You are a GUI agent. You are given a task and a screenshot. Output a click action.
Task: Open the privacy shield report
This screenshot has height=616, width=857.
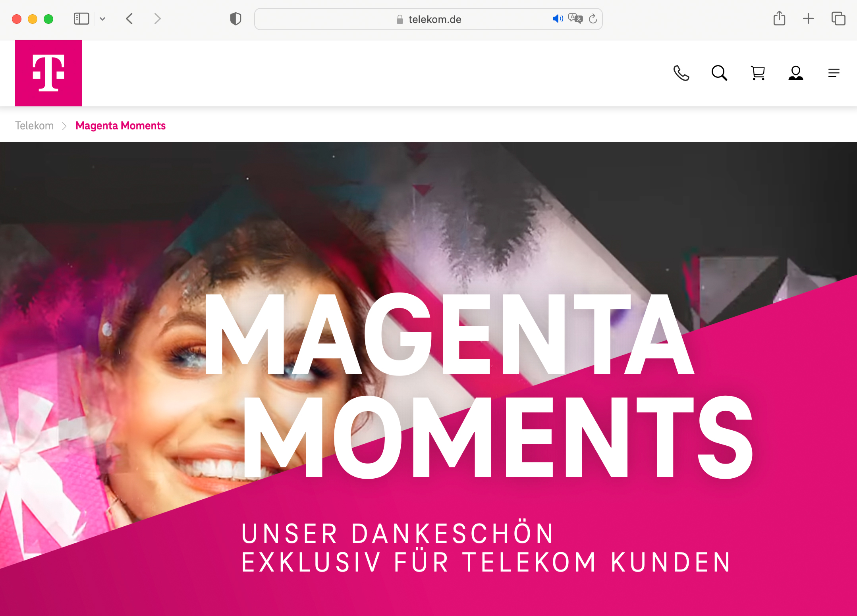click(x=235, y=19)
